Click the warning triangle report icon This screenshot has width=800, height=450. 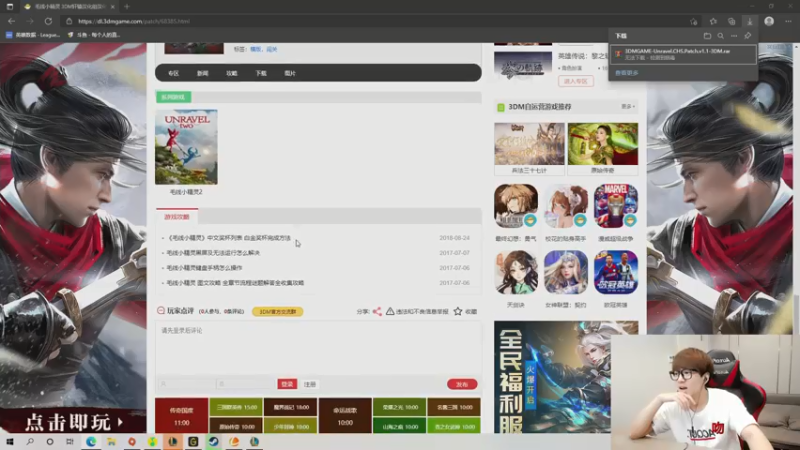(390, 311)
